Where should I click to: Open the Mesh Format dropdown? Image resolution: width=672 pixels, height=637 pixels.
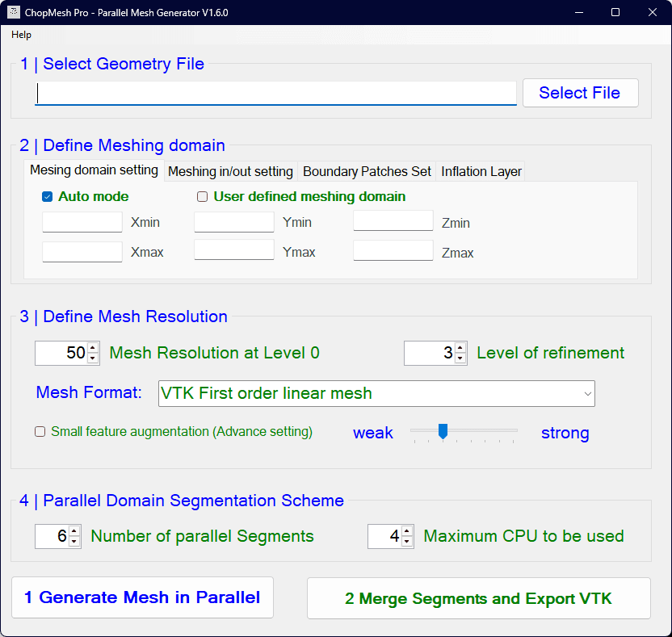pos(376,393)
